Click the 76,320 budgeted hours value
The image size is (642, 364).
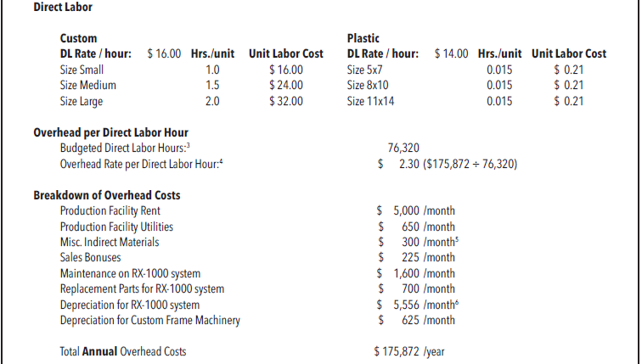tap(403, 148)
